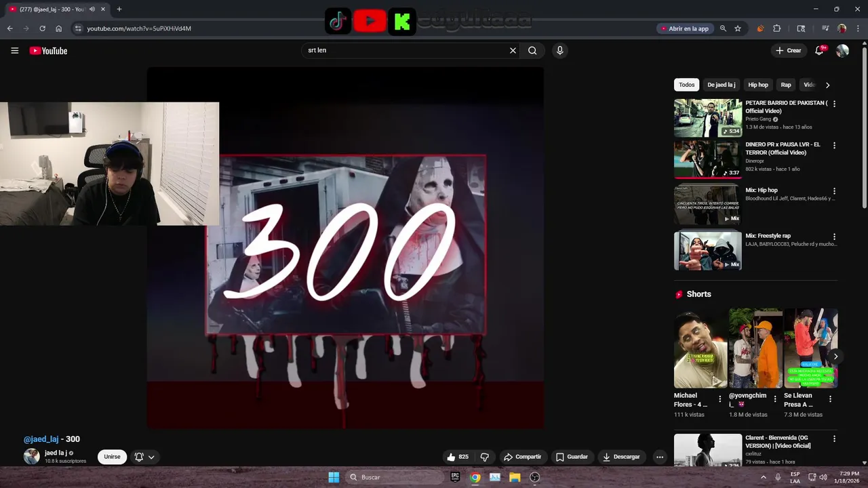Go back to the previous page
Viewport: 868px width, 488px height.
point(9,28)
